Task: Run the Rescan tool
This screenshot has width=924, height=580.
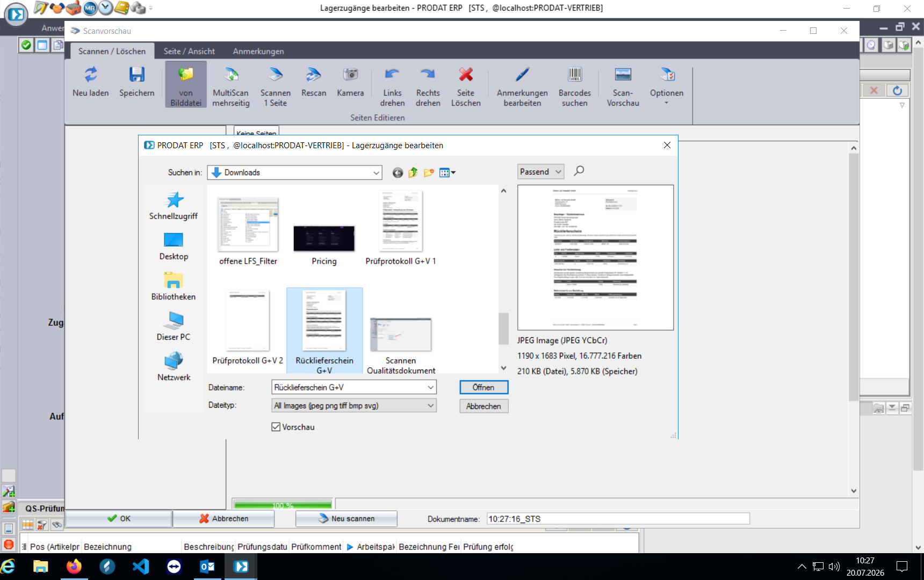Action: tap(314, 83)
